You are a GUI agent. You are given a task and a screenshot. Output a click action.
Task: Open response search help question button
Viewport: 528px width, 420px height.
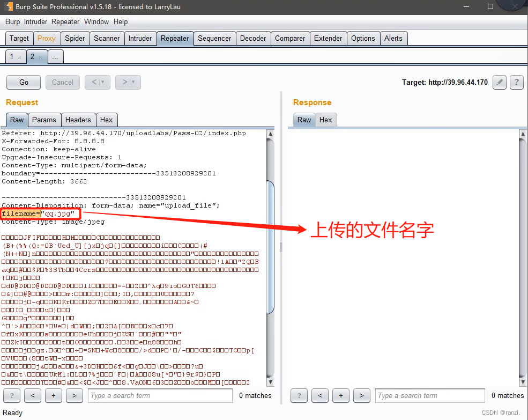[x=299, y=395]
